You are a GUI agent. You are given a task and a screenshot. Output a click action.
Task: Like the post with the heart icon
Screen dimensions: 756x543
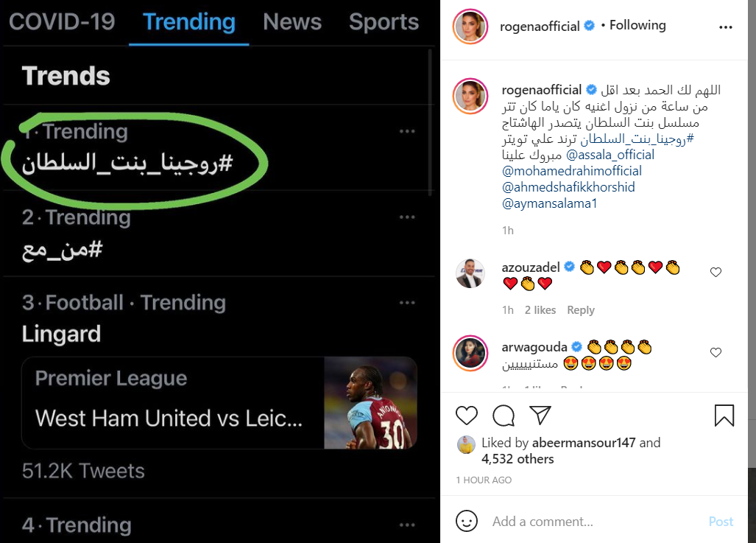(x=467, y=416)
